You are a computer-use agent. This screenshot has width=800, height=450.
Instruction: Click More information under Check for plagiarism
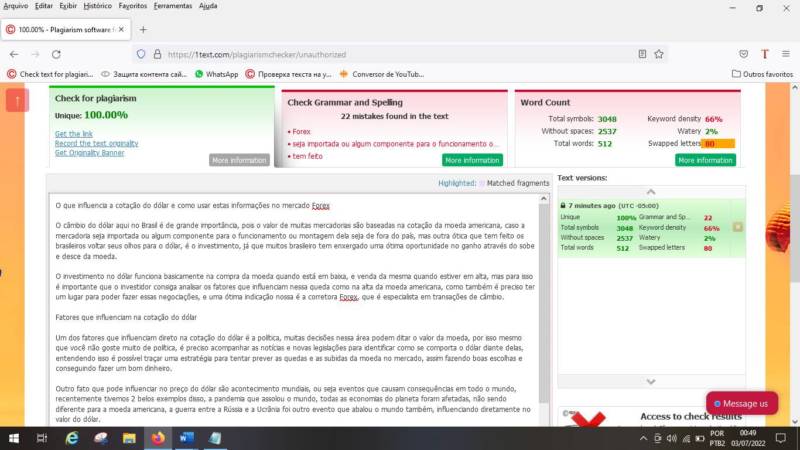pos(239,160)
